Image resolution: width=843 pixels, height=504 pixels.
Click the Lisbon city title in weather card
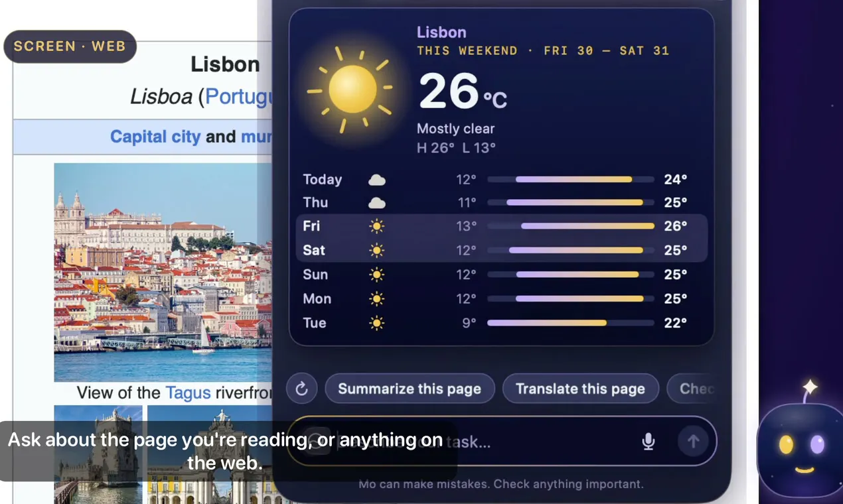441,32
